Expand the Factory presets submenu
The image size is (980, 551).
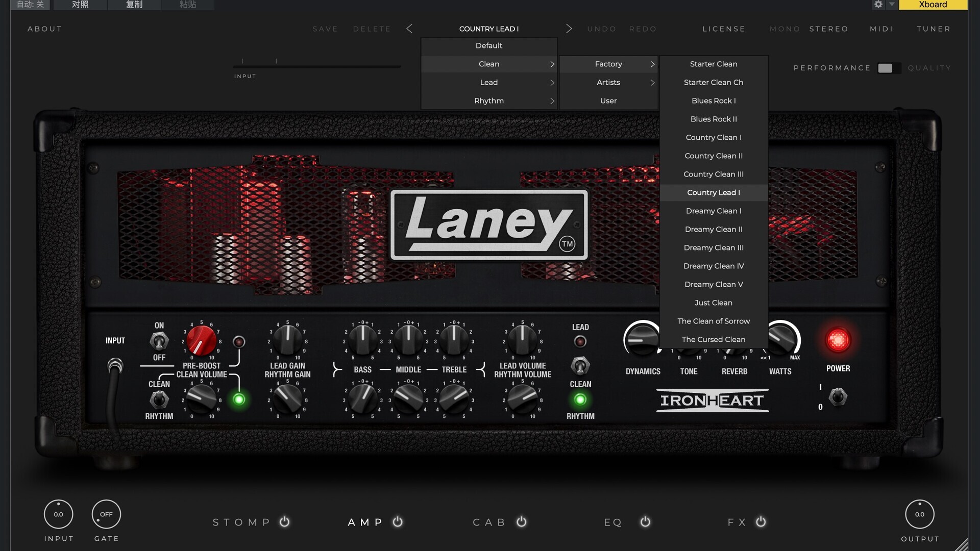pyautogui.click(x=608, y=64)
